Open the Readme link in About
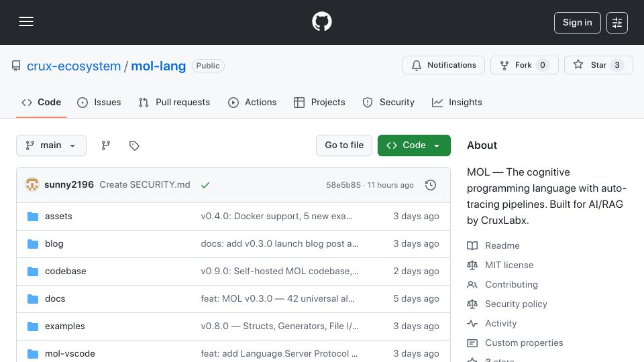Image resolution: width=644 pixels, height=362 pixels. coord(502,246)
